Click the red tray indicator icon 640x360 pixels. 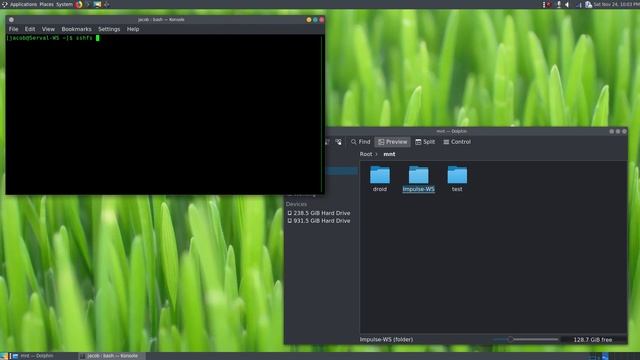coord(548,4)
